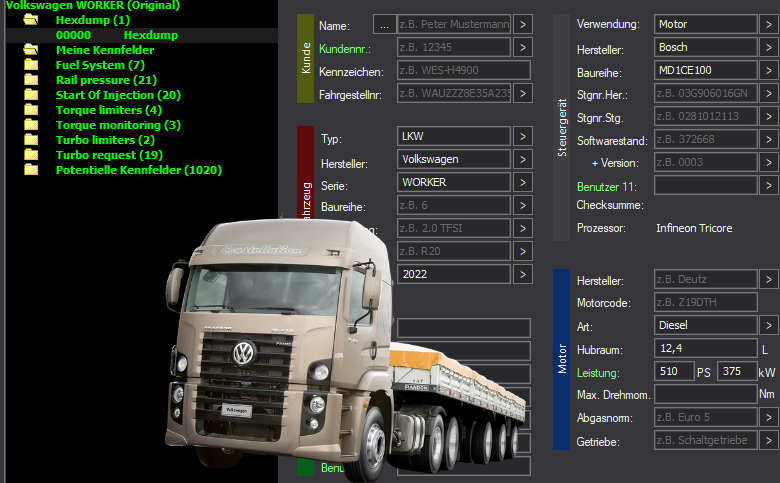Open the Stgnr.Stg. arrow button
The width and height of the screenshot is (780, 483).
[x=770, y=116]
